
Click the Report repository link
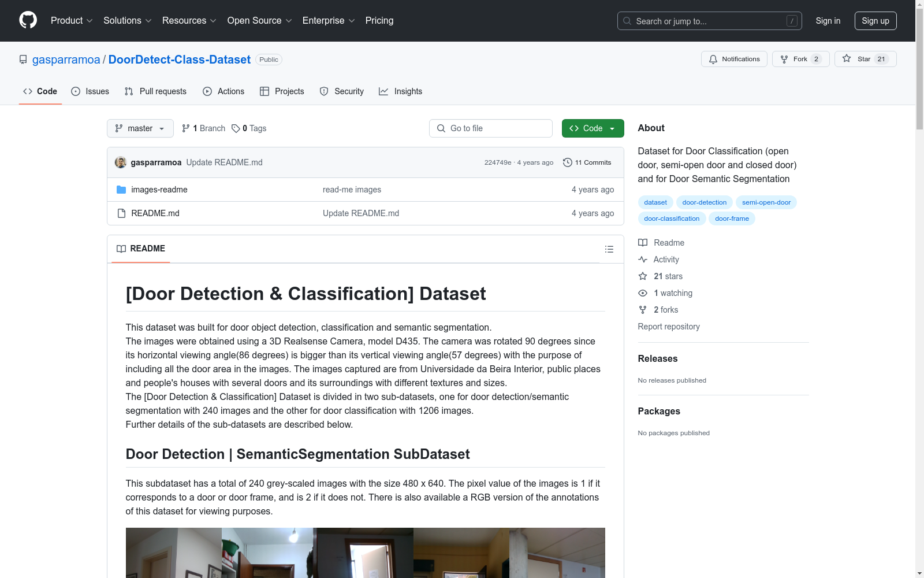[668, 327]
